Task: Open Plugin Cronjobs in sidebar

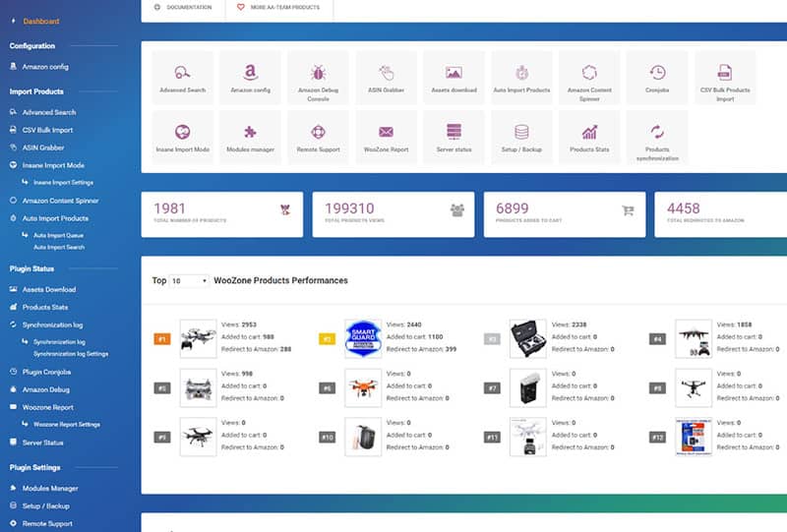Action: click(46, 372)
